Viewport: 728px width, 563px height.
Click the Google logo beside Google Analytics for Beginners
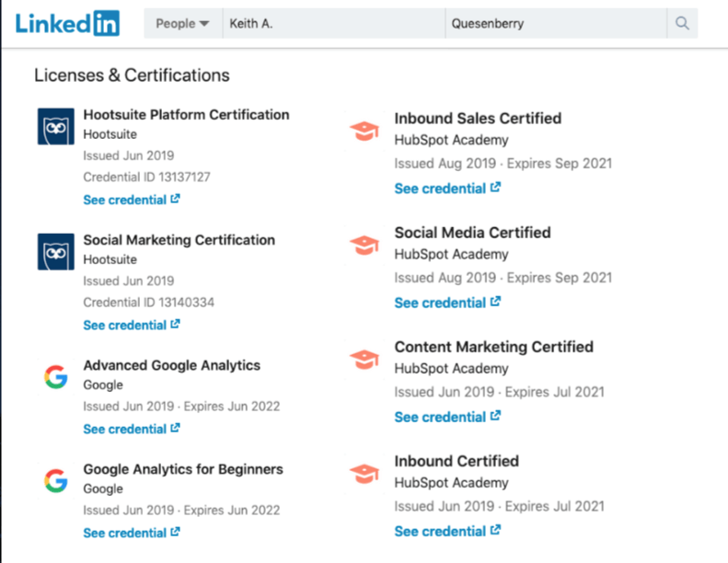tap(56, 481)
